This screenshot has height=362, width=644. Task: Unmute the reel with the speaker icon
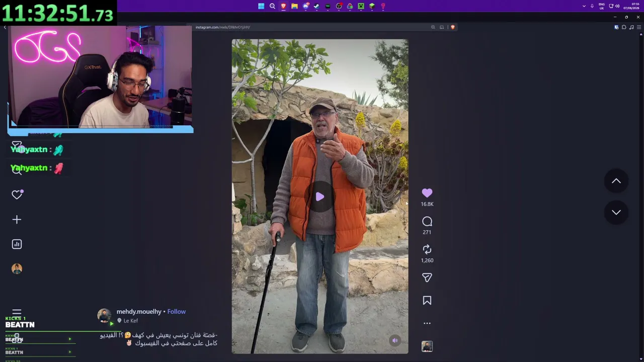(x=395, y=340)
